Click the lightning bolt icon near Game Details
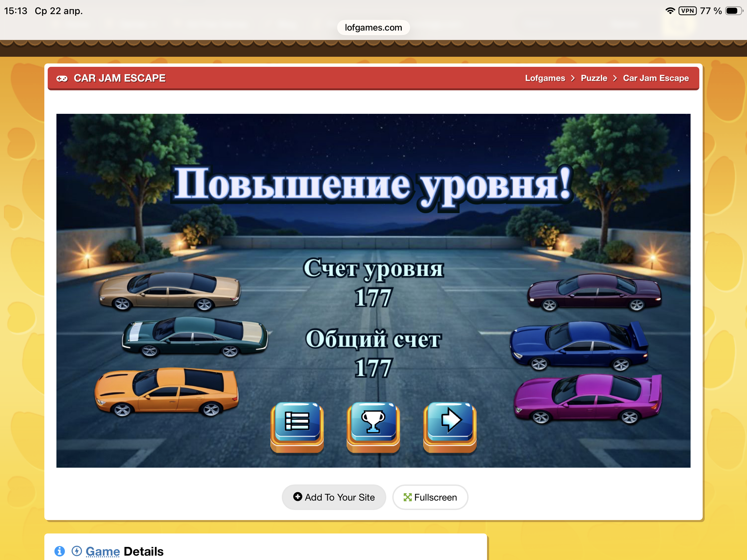Image resolution: width=747 pixels, height=560 pixels. 77,551
